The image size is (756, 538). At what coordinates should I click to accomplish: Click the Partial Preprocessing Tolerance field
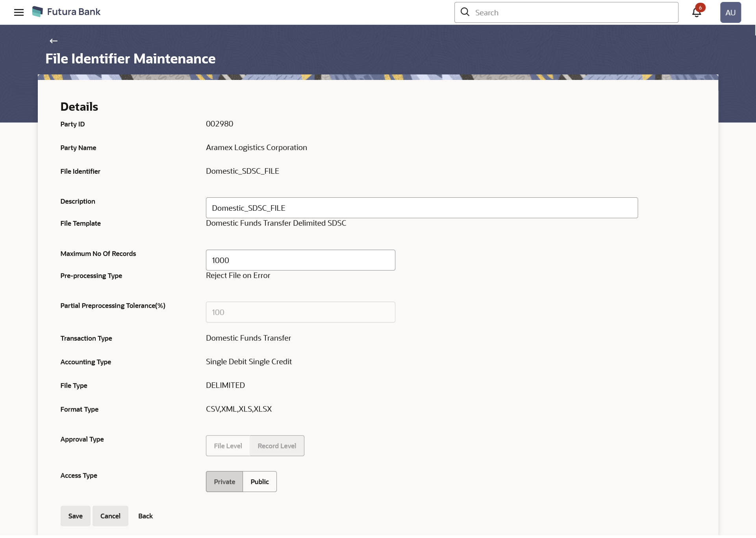(x=300, y=312)
